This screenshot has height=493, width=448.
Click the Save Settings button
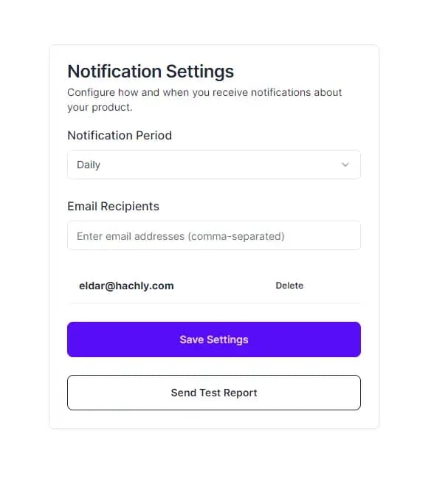click(x=214, y=339)
